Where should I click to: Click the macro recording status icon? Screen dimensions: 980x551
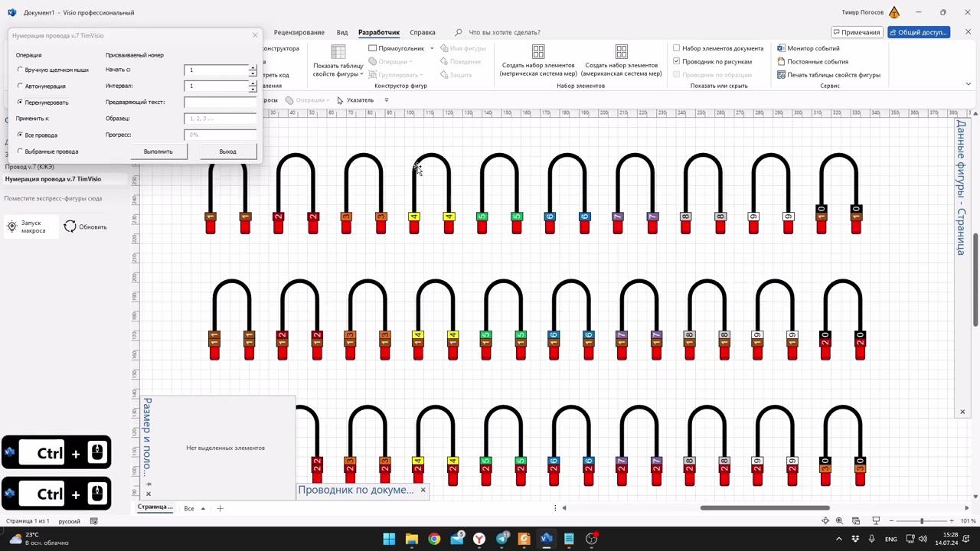(x=94, y=521)
